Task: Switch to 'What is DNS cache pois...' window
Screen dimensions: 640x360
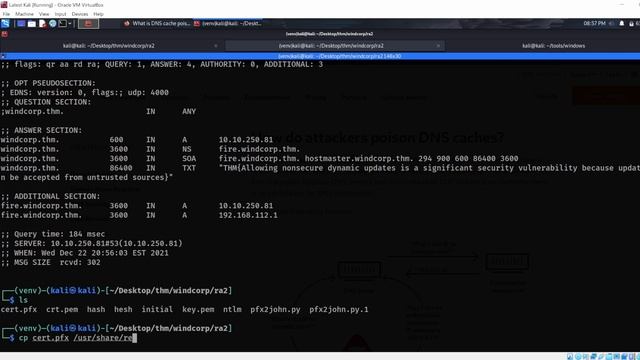Action: pyautogui.click(x=157, y=24)
